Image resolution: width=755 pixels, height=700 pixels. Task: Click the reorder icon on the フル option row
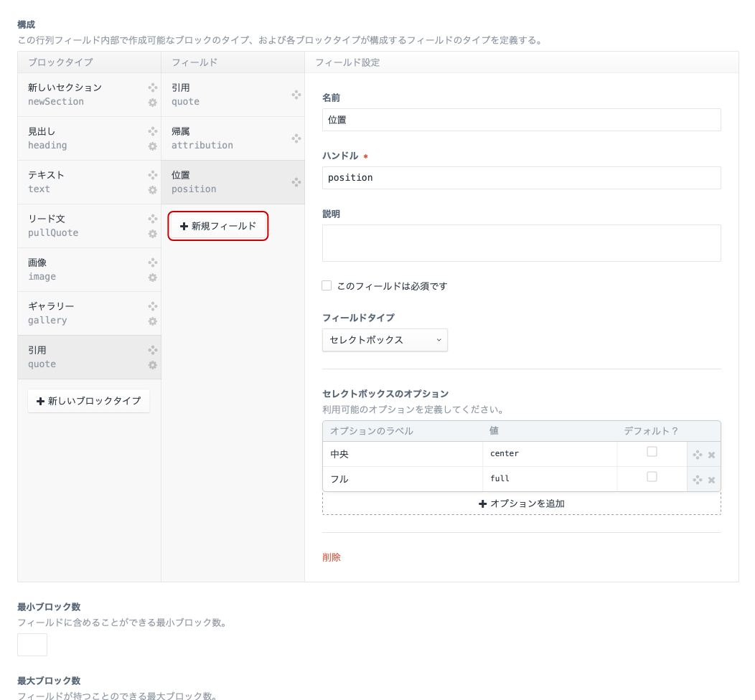click(697, 479)
